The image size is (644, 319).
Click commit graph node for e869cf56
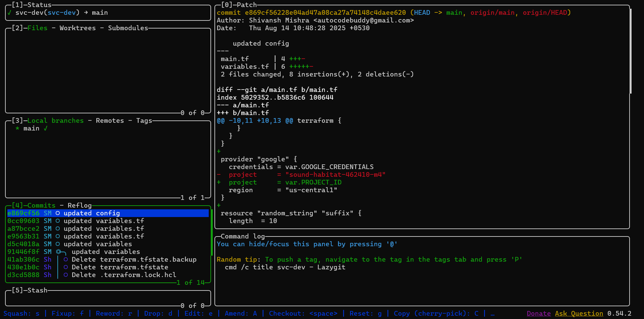click(58, 213)
